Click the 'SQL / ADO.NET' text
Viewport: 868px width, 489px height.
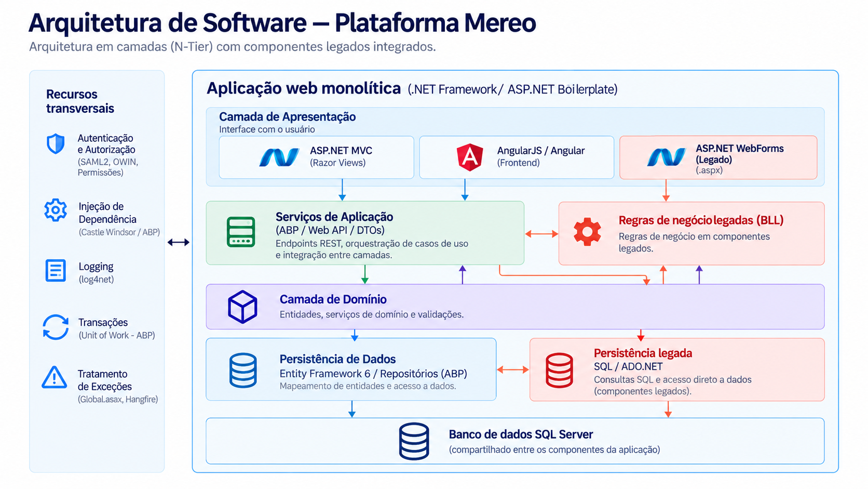point(628,366)
